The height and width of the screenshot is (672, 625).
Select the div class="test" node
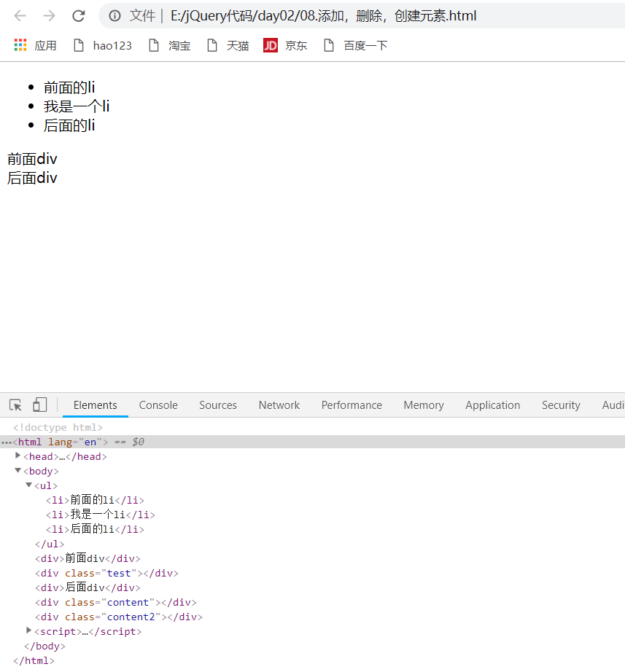tap(106, 573)
